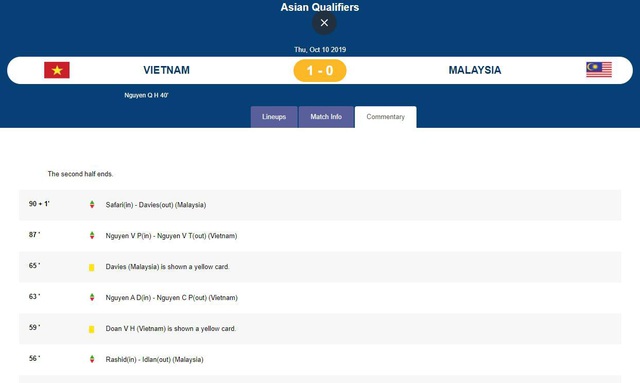Switch to the Match Info tab
Image resolution: width=640 pixels, height=383 pixels.
click(x=326, y=117)
